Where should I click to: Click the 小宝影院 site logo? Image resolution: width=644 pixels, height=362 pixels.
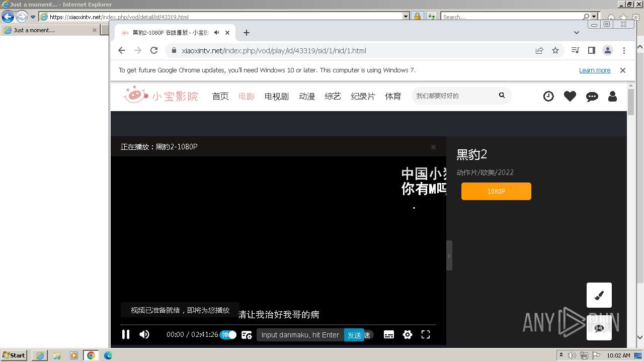pos(161,95)
